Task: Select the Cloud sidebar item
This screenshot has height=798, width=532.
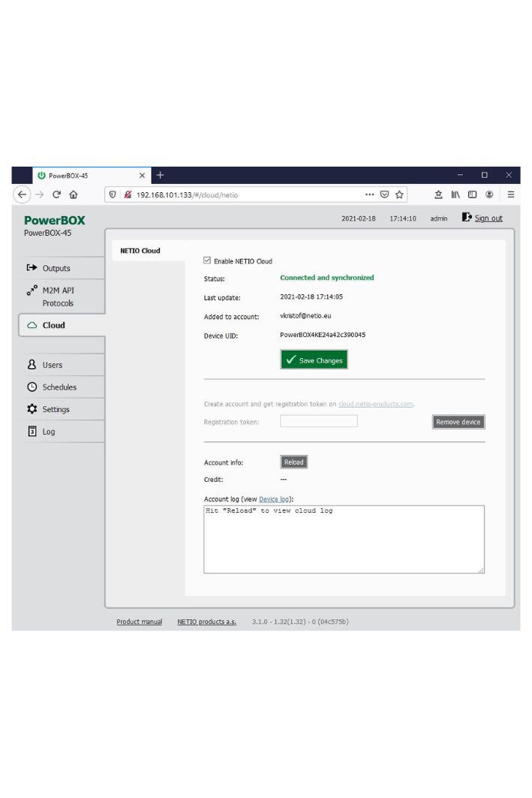Action: click(x=53, y=325)
